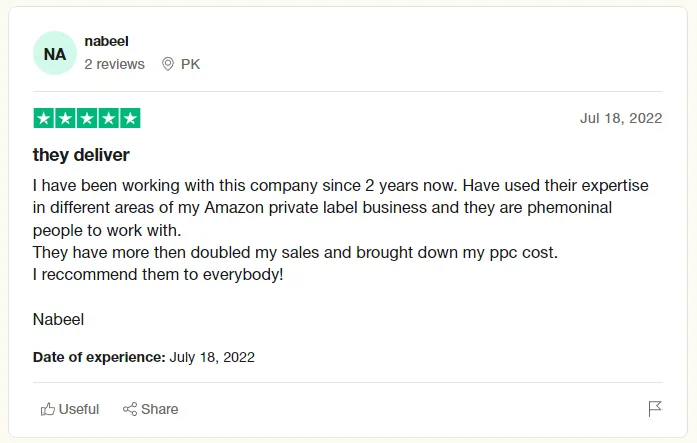This screenshot has height=443, width=697.
Task: Click the first green rating star
Action: click(x=43, y=118)
